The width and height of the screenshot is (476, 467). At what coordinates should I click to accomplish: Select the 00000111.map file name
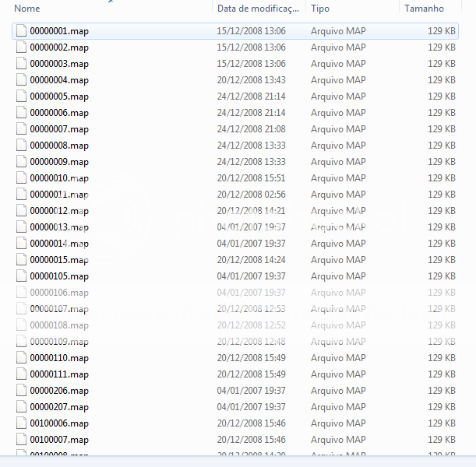pyautogui.click(x=59, y=374)
